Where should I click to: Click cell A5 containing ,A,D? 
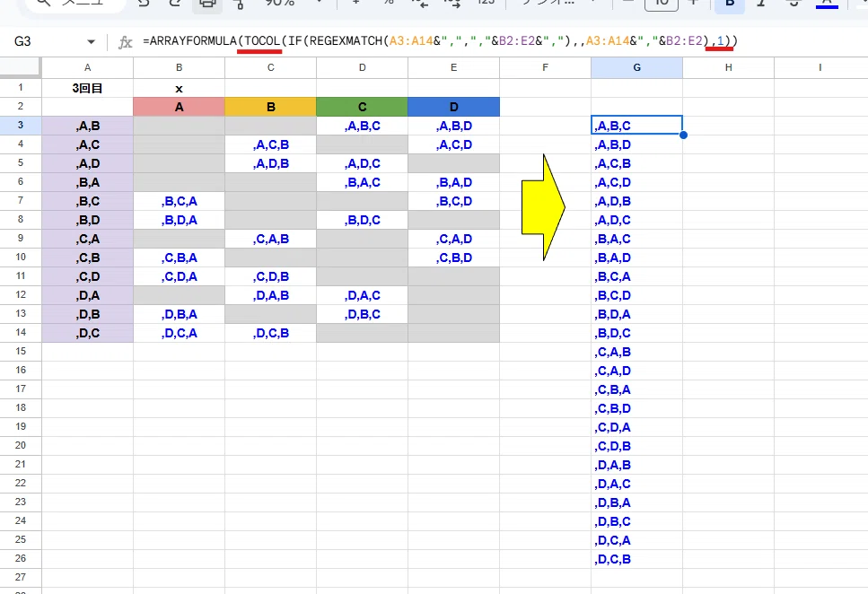(x=87, y=163)
